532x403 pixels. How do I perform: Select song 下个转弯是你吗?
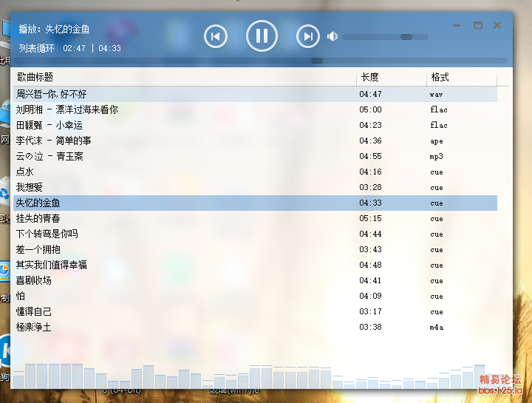click(x=255, y=234)
